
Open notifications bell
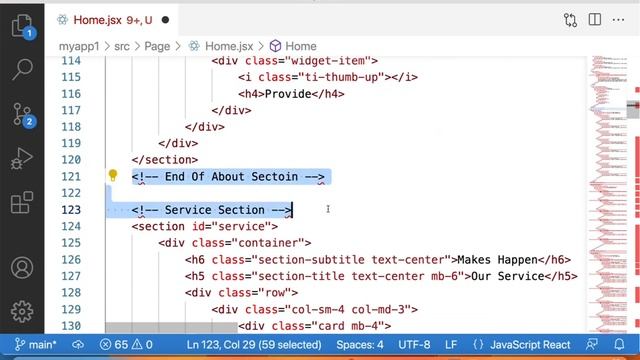[619, 345]
